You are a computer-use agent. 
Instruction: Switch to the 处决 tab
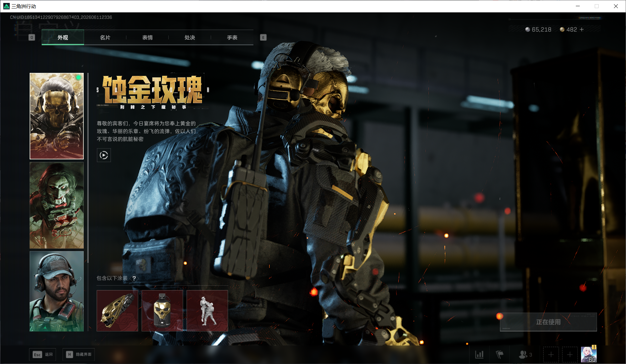click(x=190, y=37)
